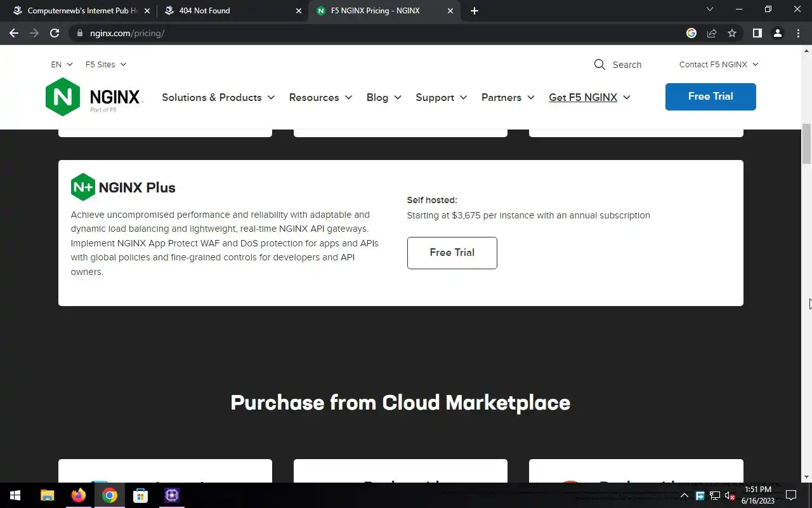Click the NGINX Plus heading text

137,187
